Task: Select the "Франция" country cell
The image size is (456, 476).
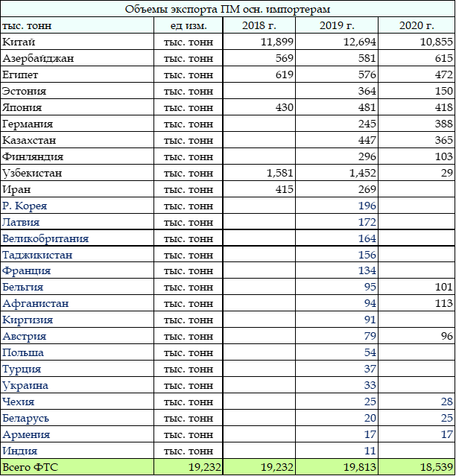Action: coord(26,271)
